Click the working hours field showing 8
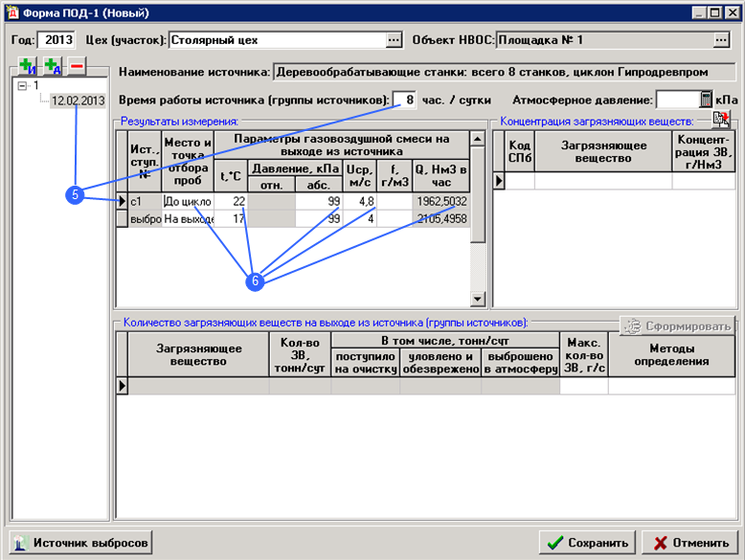Image resolution: width=745 pixels, height=560 pixels. pos(405,101)
